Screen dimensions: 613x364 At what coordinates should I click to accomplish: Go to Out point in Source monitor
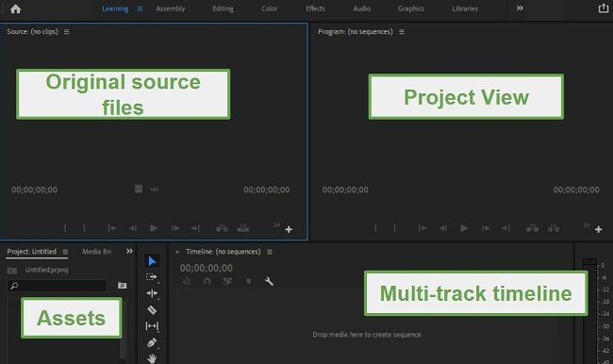click(196, 228)
